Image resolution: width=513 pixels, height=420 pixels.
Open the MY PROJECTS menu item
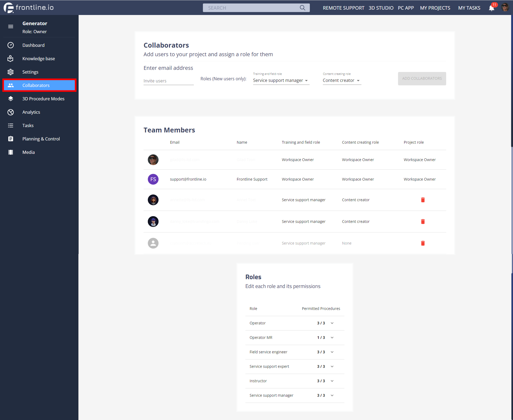tap(435, 8)
